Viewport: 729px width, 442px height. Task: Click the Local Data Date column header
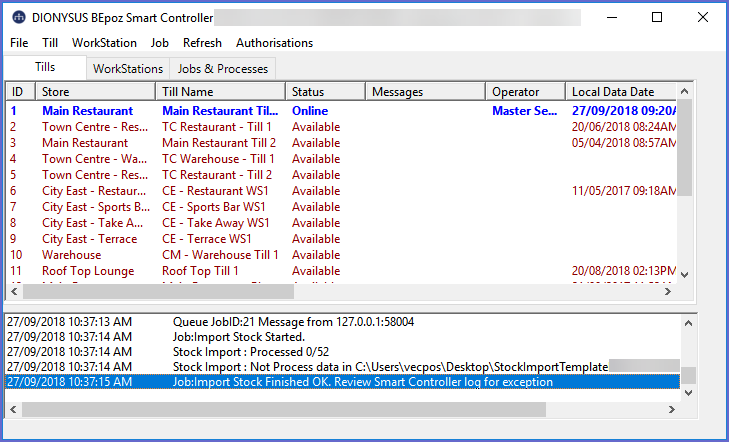pos(620,92)
